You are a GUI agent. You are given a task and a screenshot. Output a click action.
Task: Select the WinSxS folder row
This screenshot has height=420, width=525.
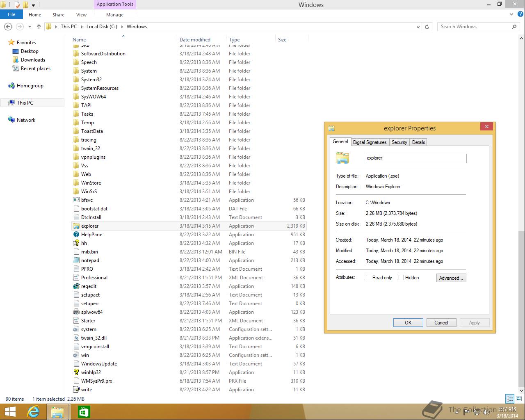[x=189, y=192]
